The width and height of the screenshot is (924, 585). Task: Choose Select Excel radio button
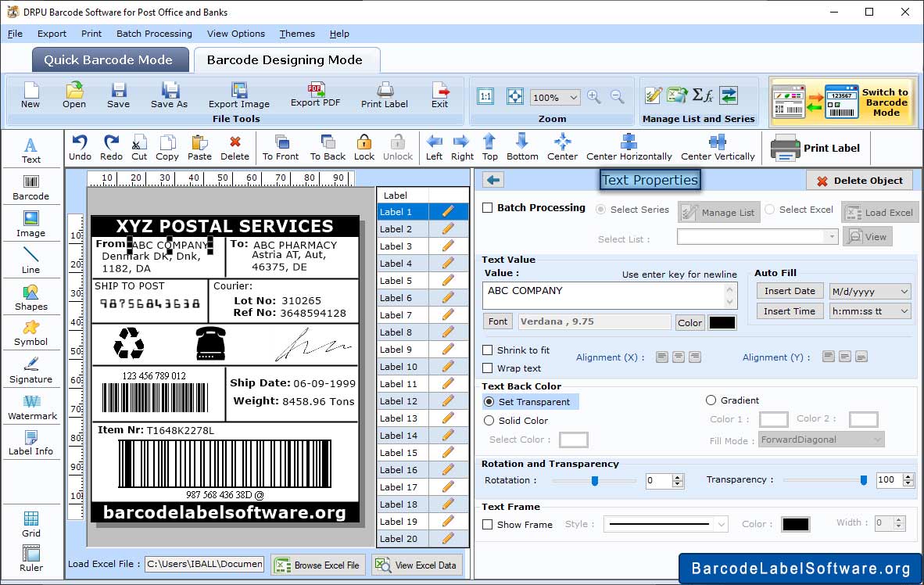pyautogui.click(x=769, y=210)
